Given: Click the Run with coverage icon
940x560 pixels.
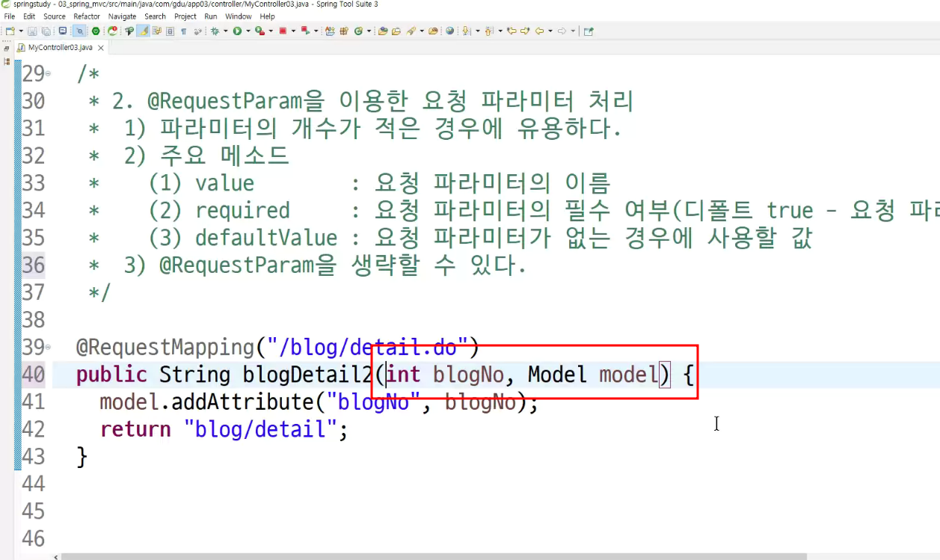Looking at the screenshot, I should [x=259, y=31].
